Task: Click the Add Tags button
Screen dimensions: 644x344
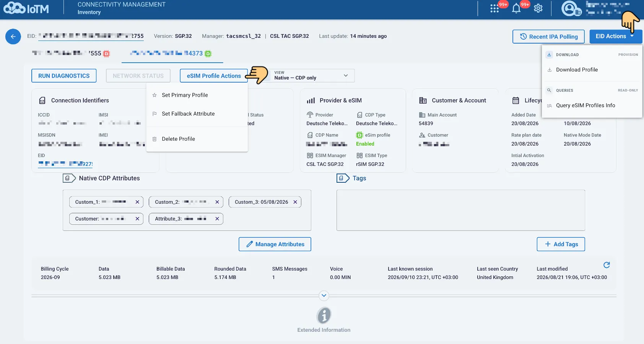Action: point(561,244)
